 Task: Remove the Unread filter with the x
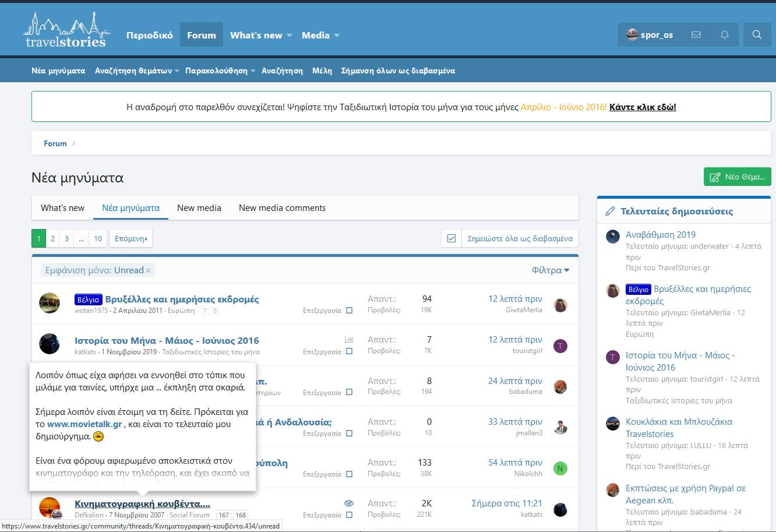tap(149, 270)
